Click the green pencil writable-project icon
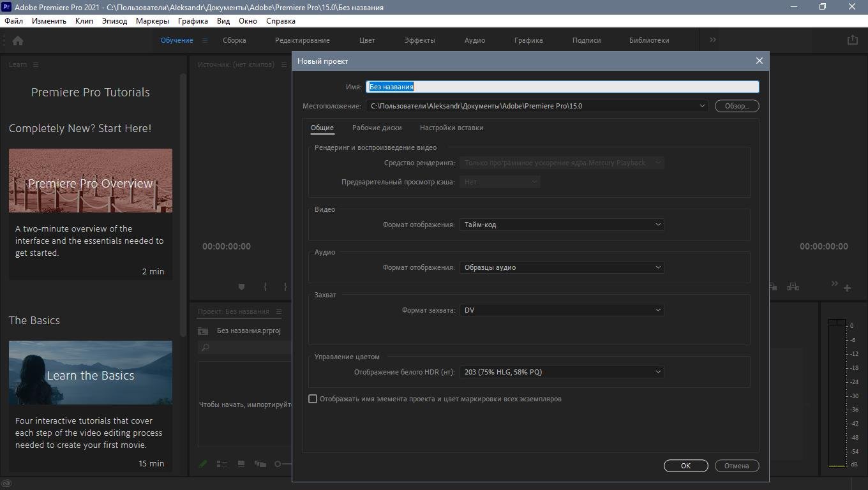This screenshot has height=490, width=868. [x=203, y=464]
